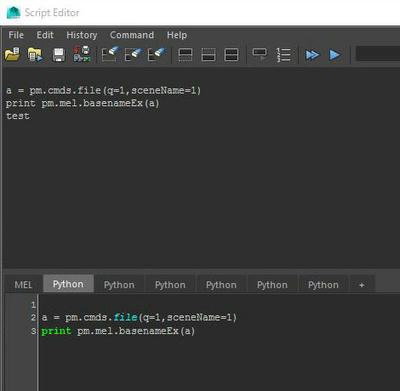Show both history and input panes
Viewport: 400px width, 391px height.
231,55
